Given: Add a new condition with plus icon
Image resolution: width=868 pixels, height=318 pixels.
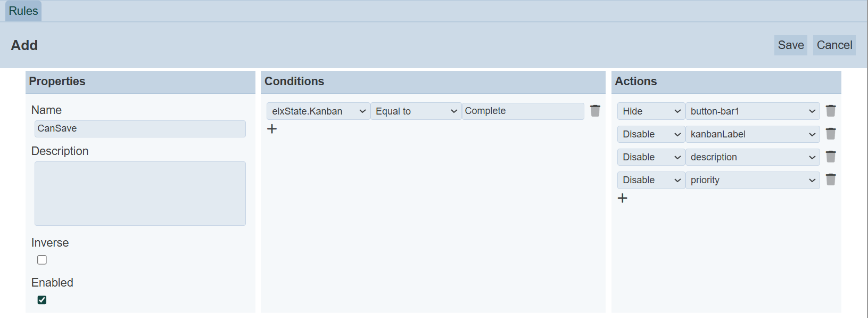Looking at the screenshot, I should tap(272, 129).
